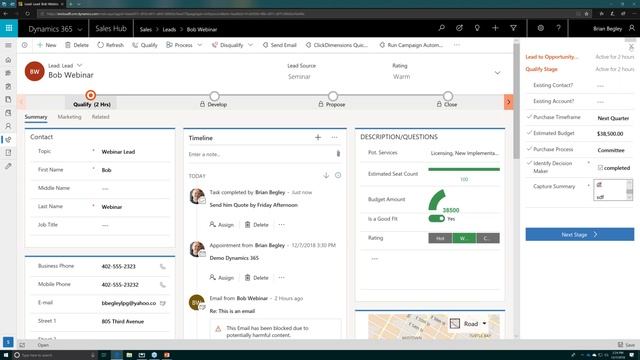Image resolution: width=640 pixels, height=360 pixels.
Task: Open the lightbulb assistant icon
Action: pyautogui.click(x=477, y=28)
